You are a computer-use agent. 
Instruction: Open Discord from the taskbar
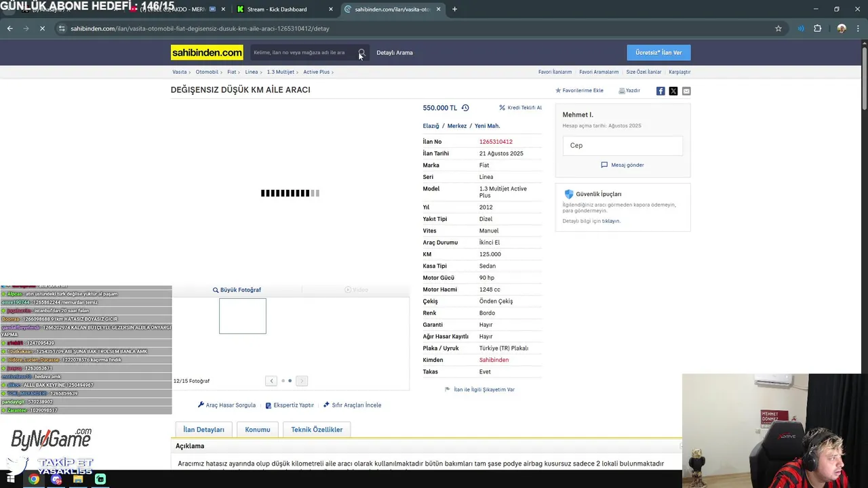(x=56, y=479)
